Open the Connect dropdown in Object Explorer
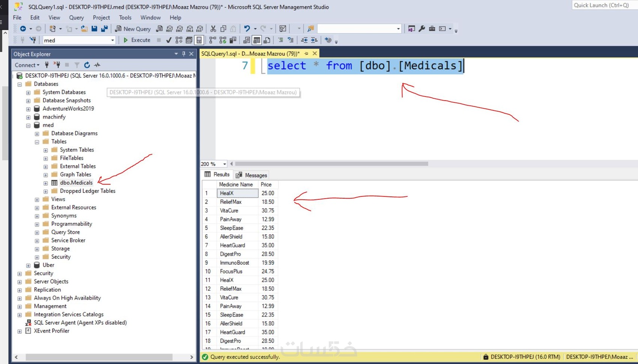The width and height of the screenshot is (638, 364). (x=27, y=65)
